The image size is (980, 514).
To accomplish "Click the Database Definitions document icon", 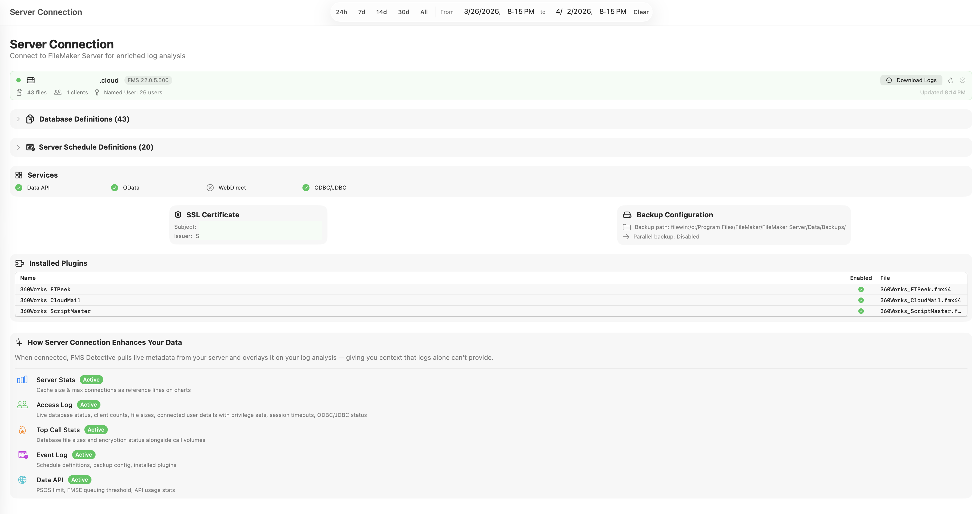I will pos(30,119).
